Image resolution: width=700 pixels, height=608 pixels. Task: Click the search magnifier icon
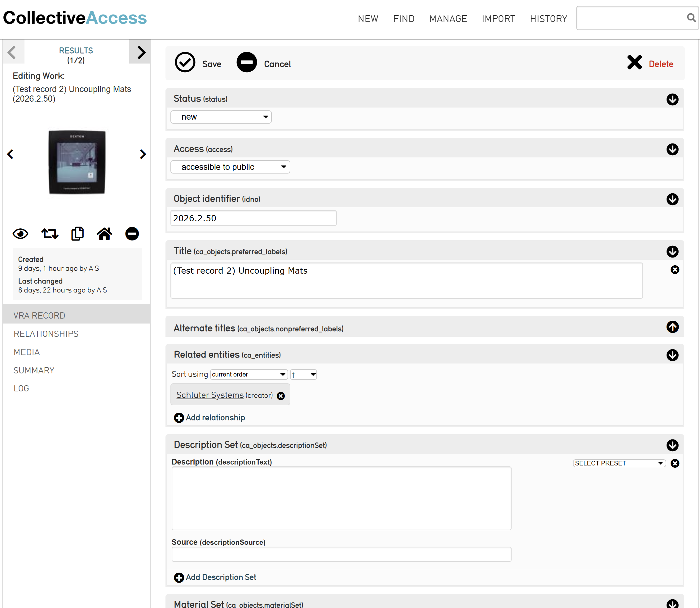click(691, 18)
